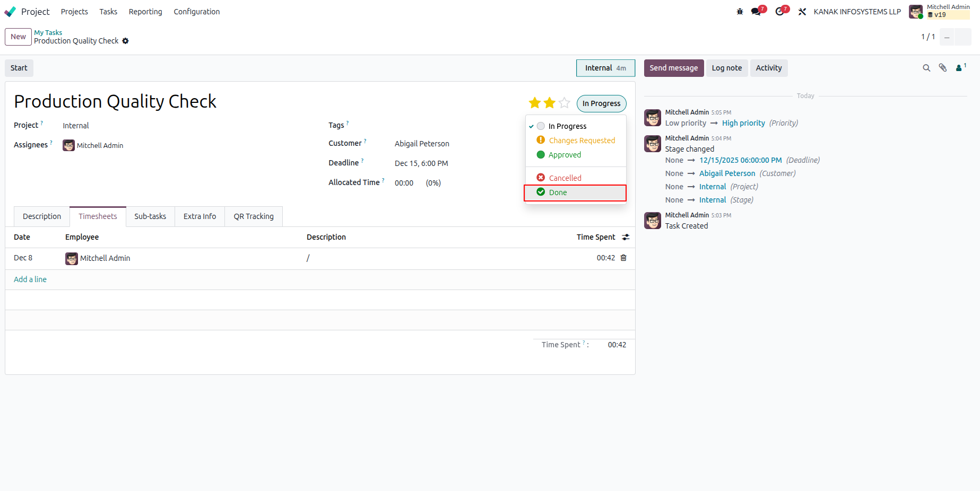Click the Activity button
The image size is (980, 491).
tap(769, 68)
